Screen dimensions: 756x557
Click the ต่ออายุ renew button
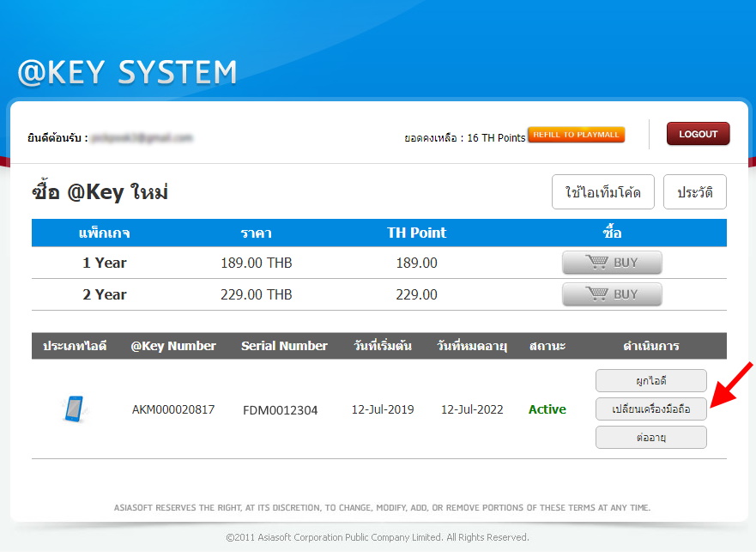tap(650, 438)
